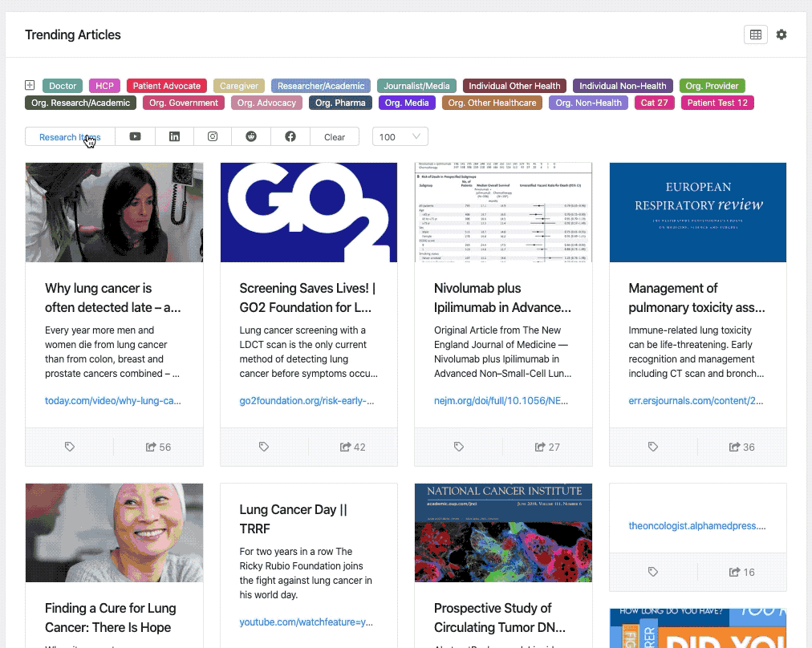Click share icon showing 56 shares
The width and height of the screenshot is (812, 648).
151,447
